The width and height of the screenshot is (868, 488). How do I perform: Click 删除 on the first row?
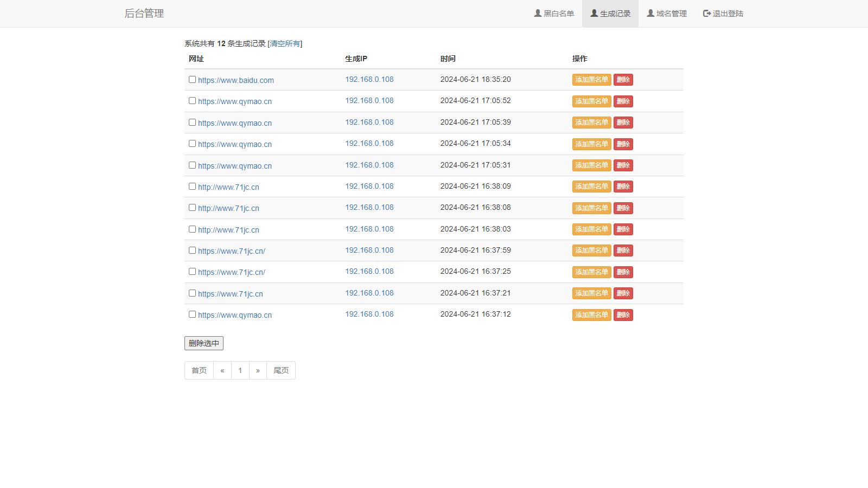(623, 79)
